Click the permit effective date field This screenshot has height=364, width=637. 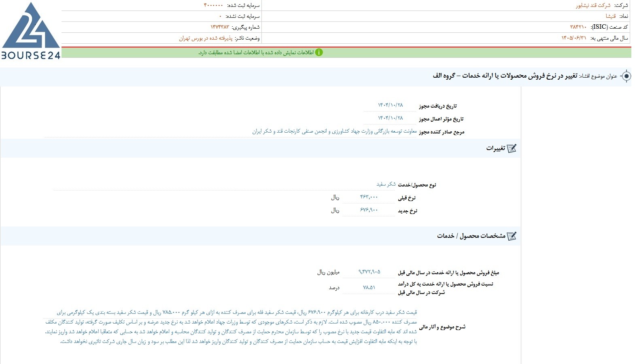click(x=390, y=119)
